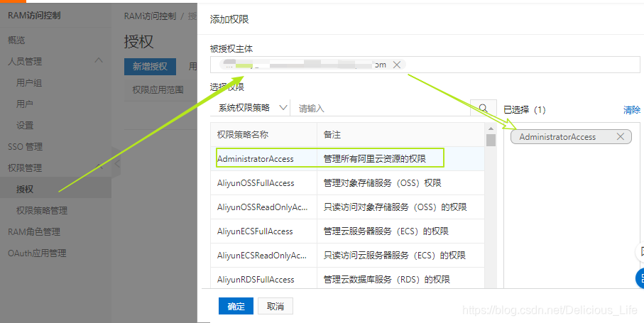Remove AdministratorAccess from selected list
644x323 pixels.
click(x=620, y=137)
